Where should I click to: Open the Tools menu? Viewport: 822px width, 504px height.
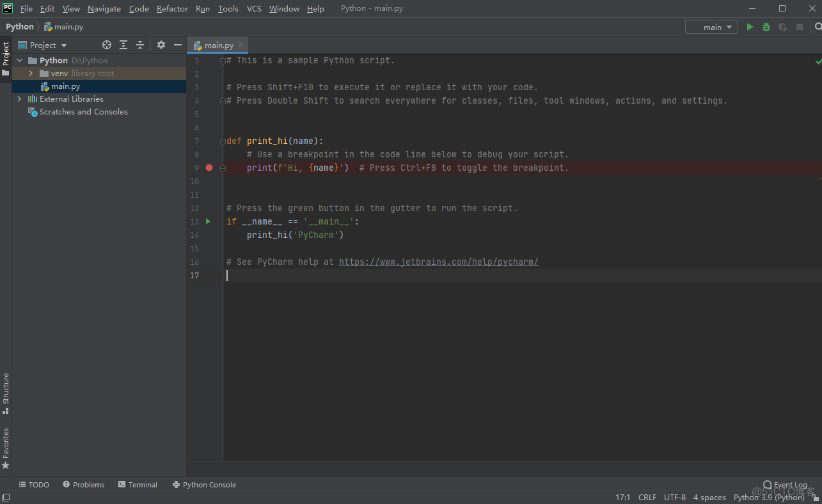[228, 8]
